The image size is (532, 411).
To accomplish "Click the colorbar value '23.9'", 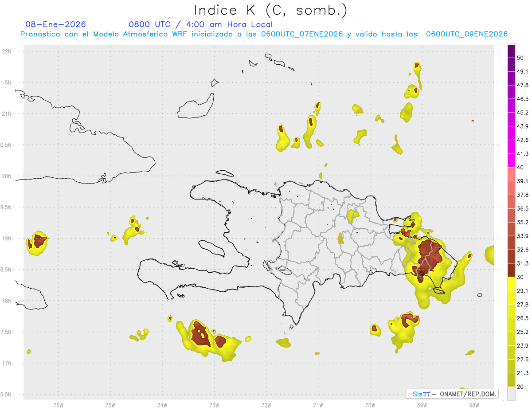I will [523, 345].
